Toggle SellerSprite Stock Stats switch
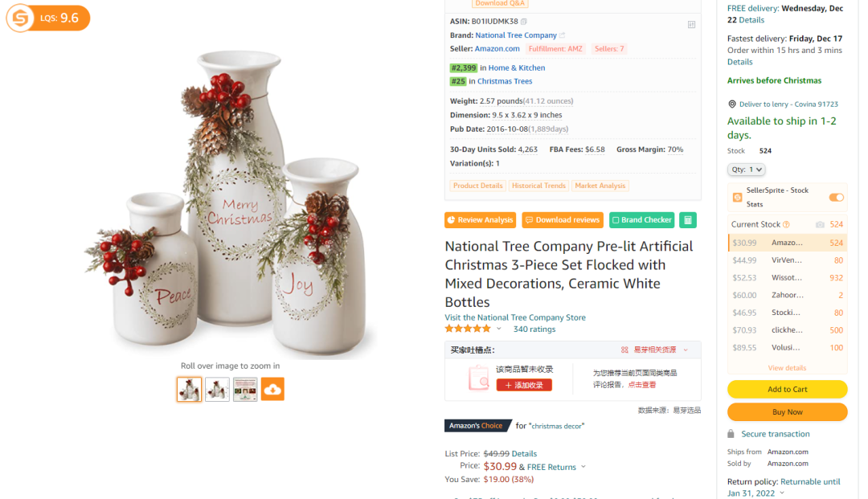This screenshot has height=499, width=868. (x=836, y=198)
